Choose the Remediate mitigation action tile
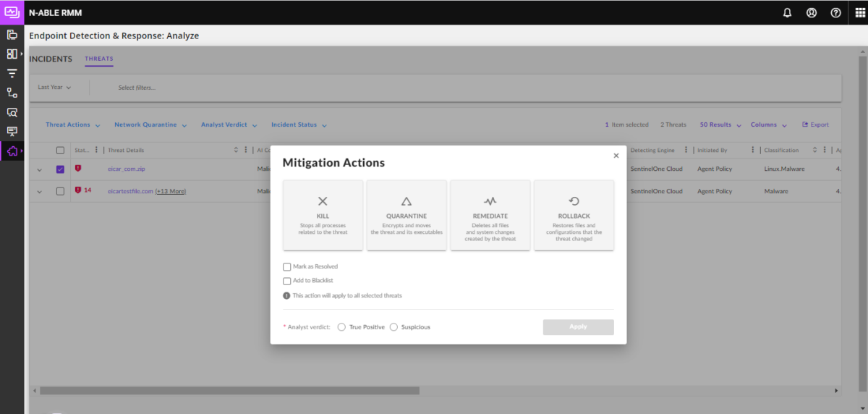This screenshot has height=414, width=868. pyautogui.click(x=490, y=215)
